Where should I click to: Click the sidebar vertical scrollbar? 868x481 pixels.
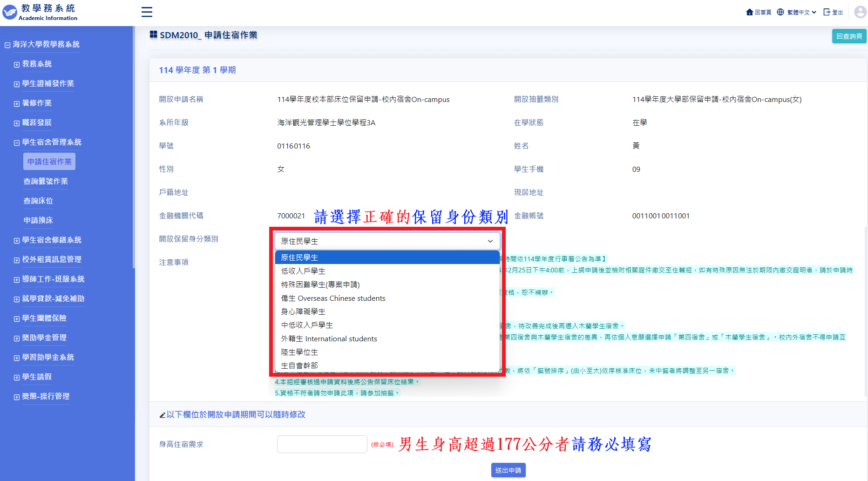[134, 147]
